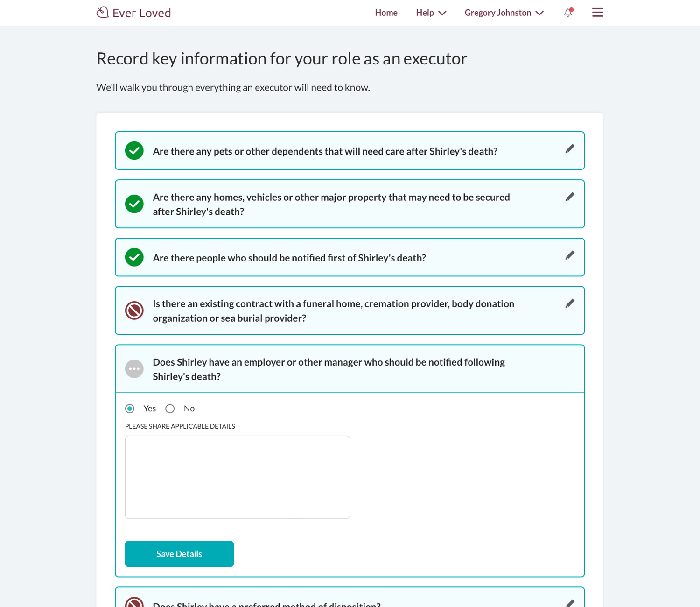Click the Ever Loved heart logo

(102, 13)
